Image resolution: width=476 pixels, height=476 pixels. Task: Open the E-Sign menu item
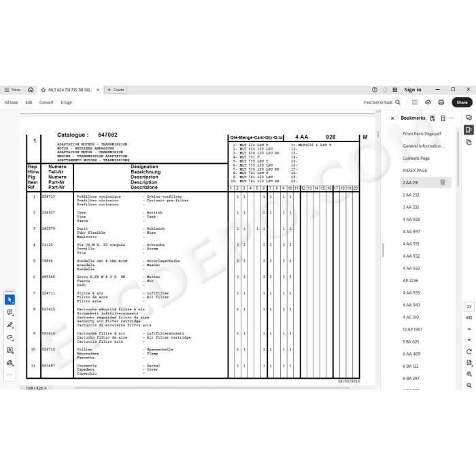[x=67, y=103]
